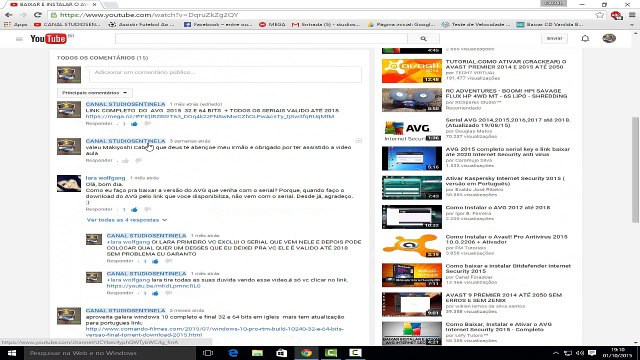Open 'Como instalar o AVG 2012 até 2018' video

coord(498,208)
